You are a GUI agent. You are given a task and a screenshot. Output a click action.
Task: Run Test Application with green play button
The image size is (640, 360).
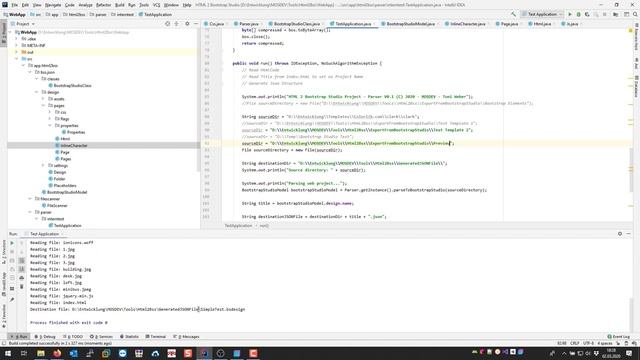(x=570, y=14)
